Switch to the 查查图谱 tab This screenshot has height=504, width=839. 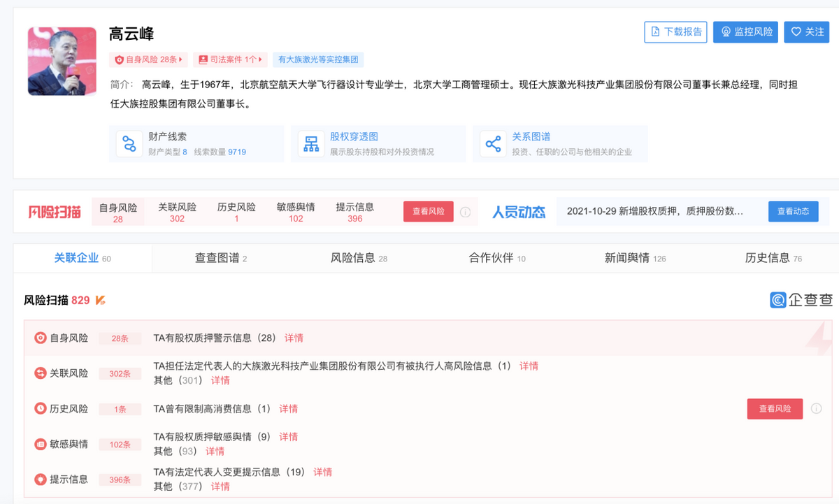pos(221,258)
